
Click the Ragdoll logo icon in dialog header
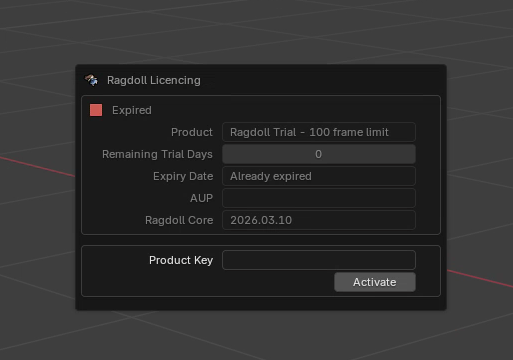pyautogui.click(x=91, y=80)
